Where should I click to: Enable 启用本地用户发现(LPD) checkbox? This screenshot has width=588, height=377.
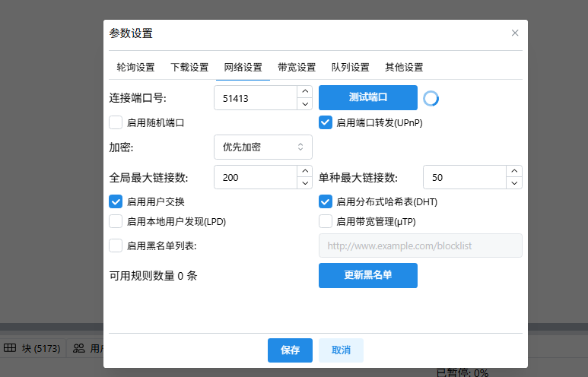point(116,221)
